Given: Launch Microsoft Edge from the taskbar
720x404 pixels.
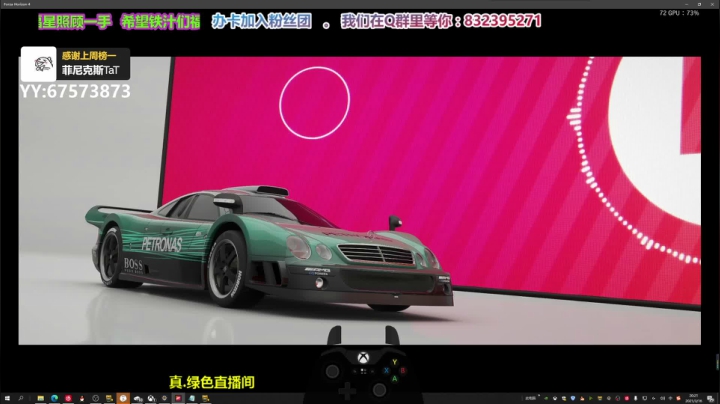Looking at the screenshot, I should [55, 398].
